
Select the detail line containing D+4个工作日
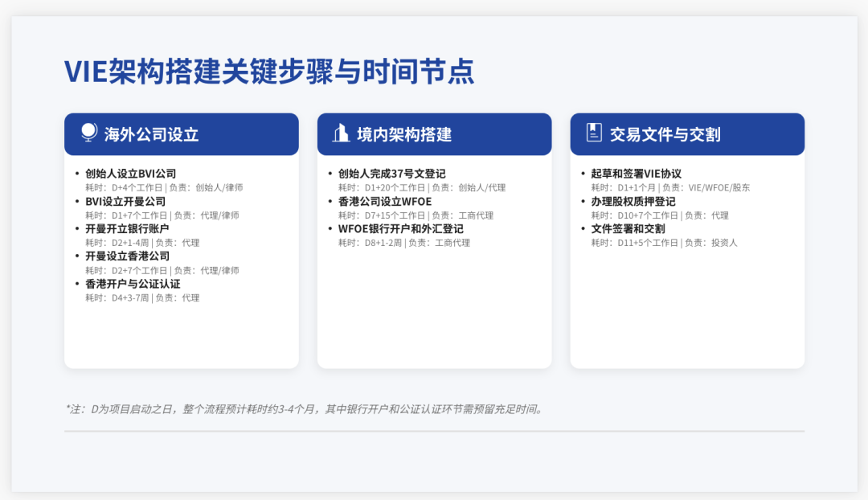click(164, 188)
